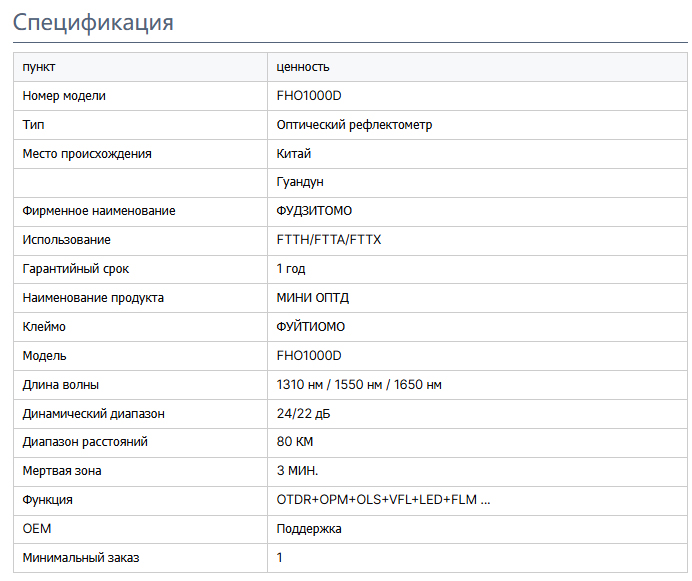Select the Китай origin cell

[294, 154]
